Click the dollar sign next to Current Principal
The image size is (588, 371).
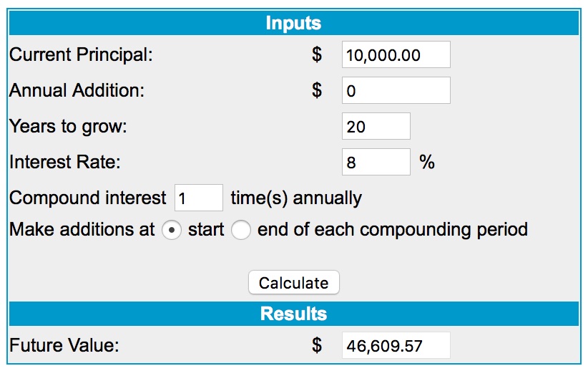[317, 55]
